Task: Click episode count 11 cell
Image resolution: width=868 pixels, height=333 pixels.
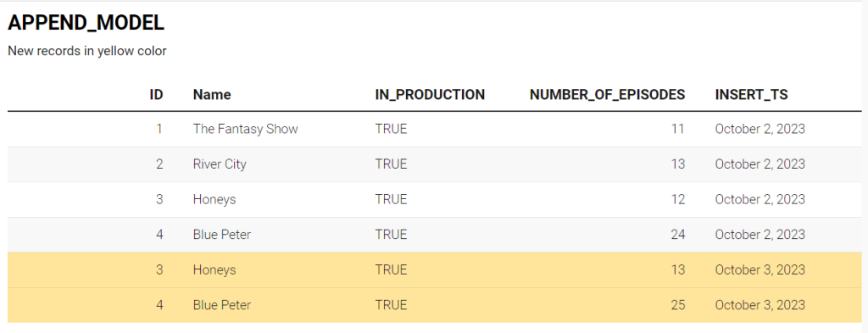Action: coord(678,129)
